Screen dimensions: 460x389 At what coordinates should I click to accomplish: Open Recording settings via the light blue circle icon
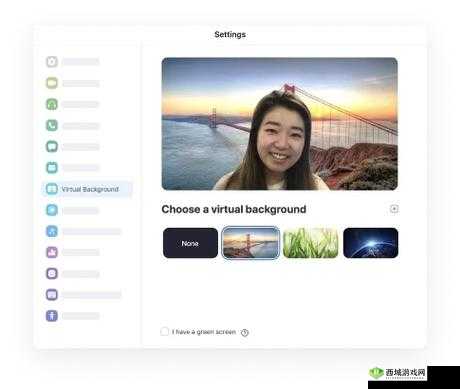tap(52, 210)
